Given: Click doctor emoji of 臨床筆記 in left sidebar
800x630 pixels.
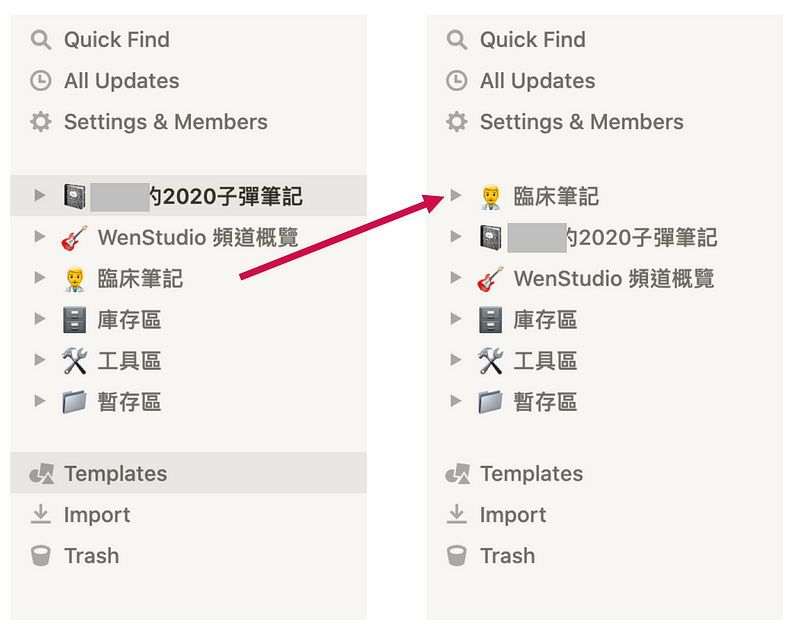Looking at the screenshot, I should (74, 279).
